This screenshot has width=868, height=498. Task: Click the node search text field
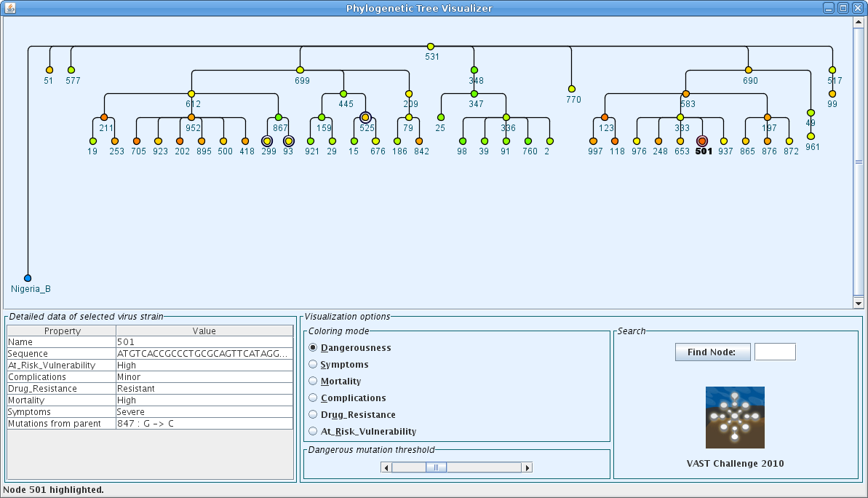tap(775, 352)
